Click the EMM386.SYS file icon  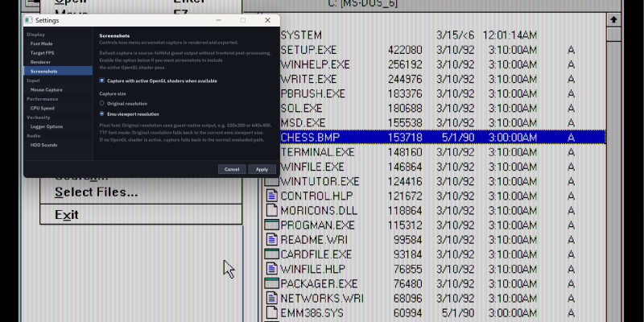(x=271, y=312)
